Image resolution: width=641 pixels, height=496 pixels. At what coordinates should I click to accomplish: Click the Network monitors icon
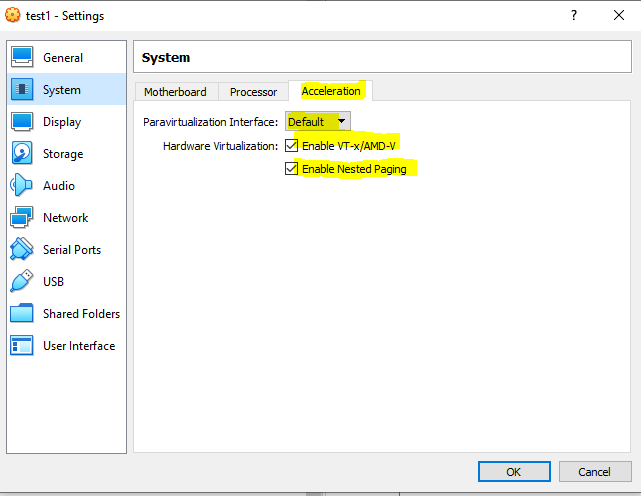[x=22, y=217]
